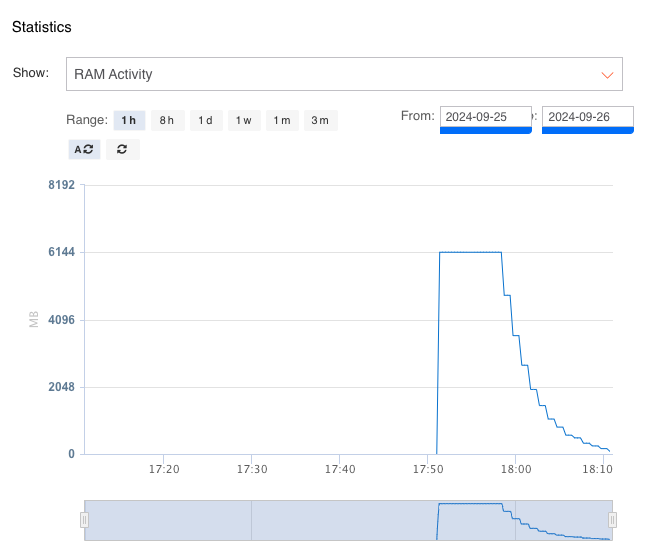Screen dimensions: 664x552
Task: Pick the 1 m range option
Action: (x=282, y=121)
